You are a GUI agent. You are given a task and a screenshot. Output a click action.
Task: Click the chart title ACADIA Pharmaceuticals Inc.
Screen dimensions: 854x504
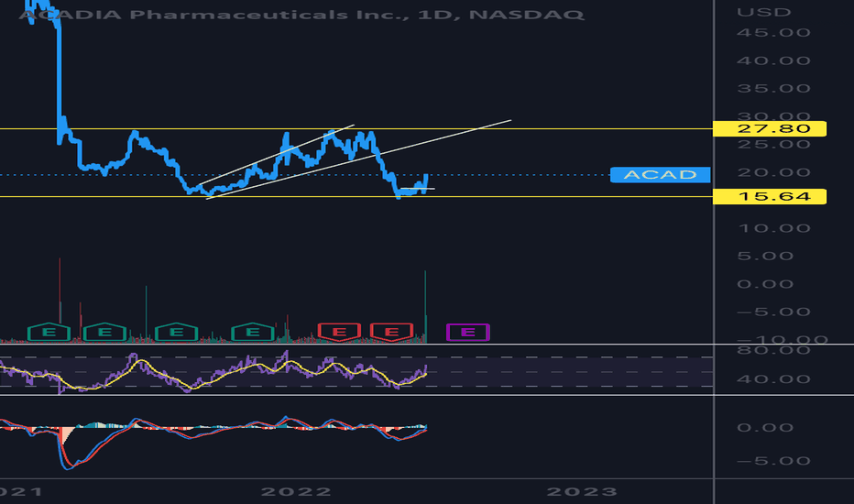214,14
